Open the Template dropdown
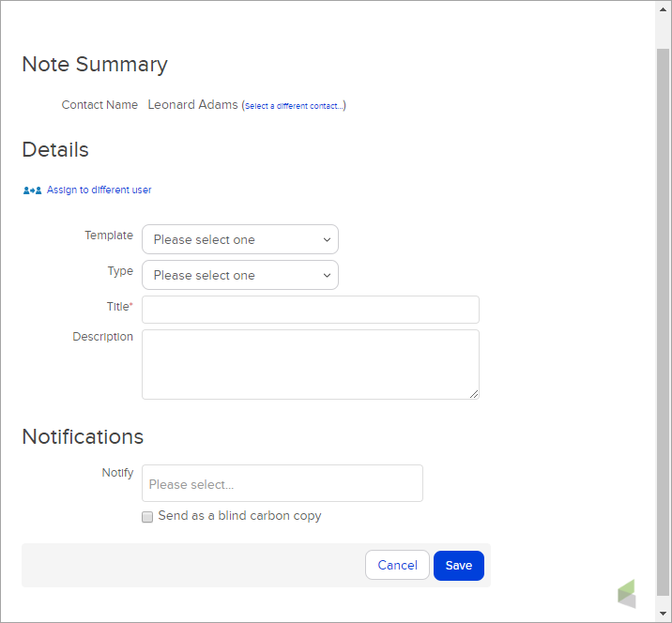This screenshot has width=672, height=623. (240, 239)
